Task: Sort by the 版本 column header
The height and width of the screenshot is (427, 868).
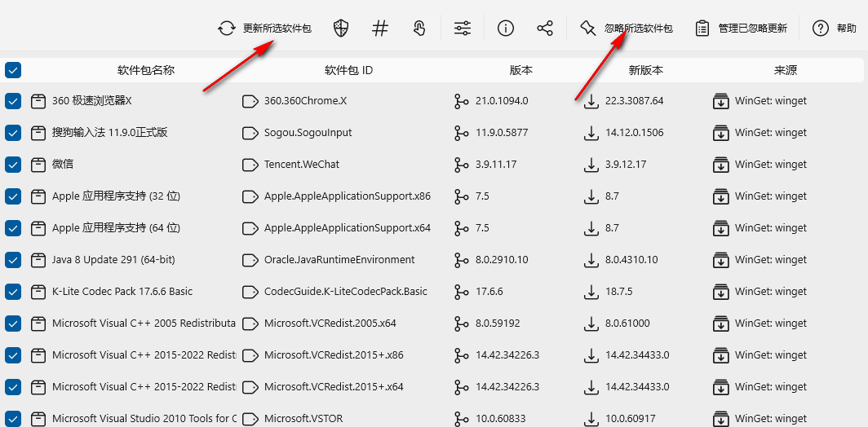Action: tap(521, 70)
